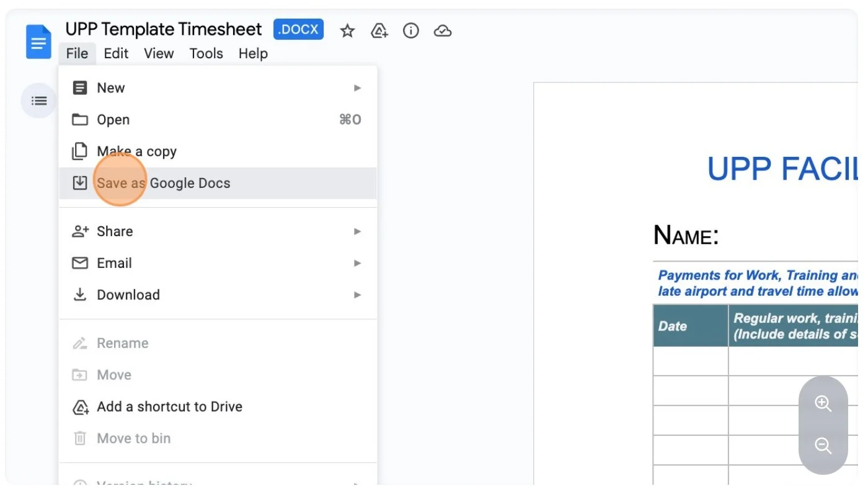
Task: Click the Move to bin trash icon
Action: coord(80,438)
